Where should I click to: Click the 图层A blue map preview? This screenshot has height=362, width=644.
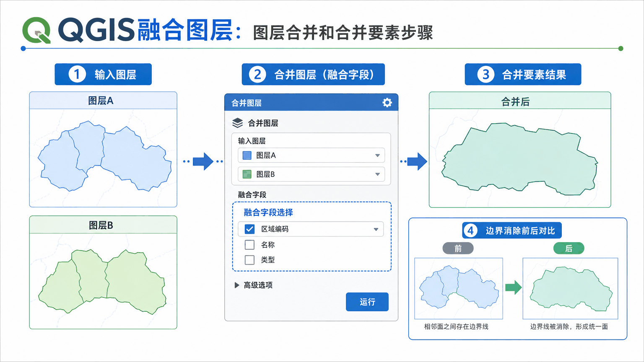tap(103, 158)
